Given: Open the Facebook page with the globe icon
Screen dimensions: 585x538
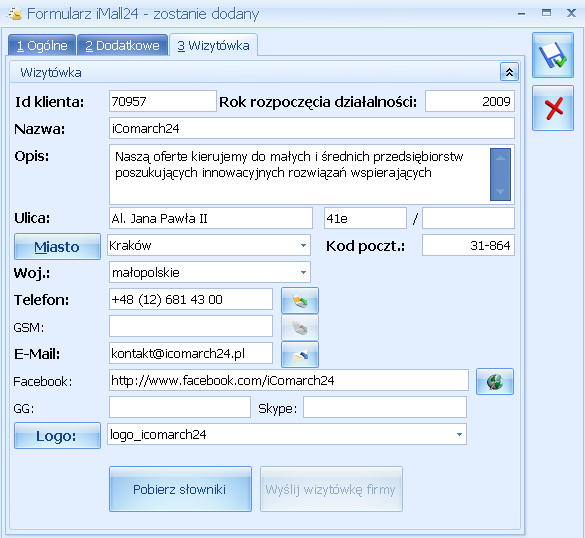Looking at the screenshot, I should click(x=495, y=381).
